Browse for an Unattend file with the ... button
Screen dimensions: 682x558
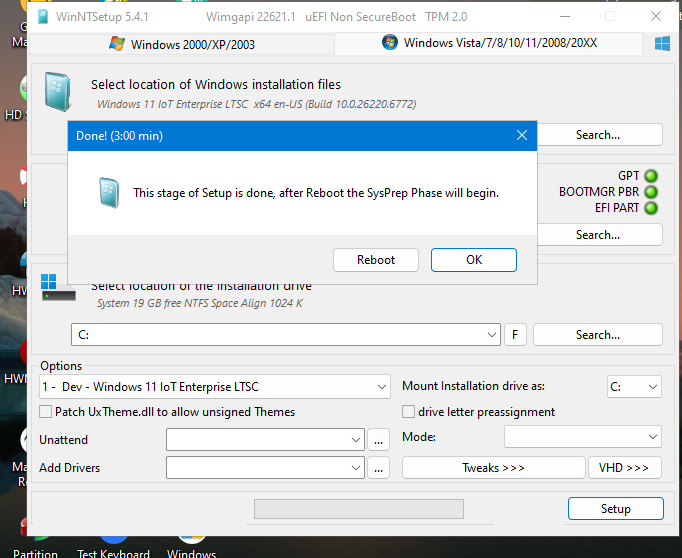(x=378, y=440)
